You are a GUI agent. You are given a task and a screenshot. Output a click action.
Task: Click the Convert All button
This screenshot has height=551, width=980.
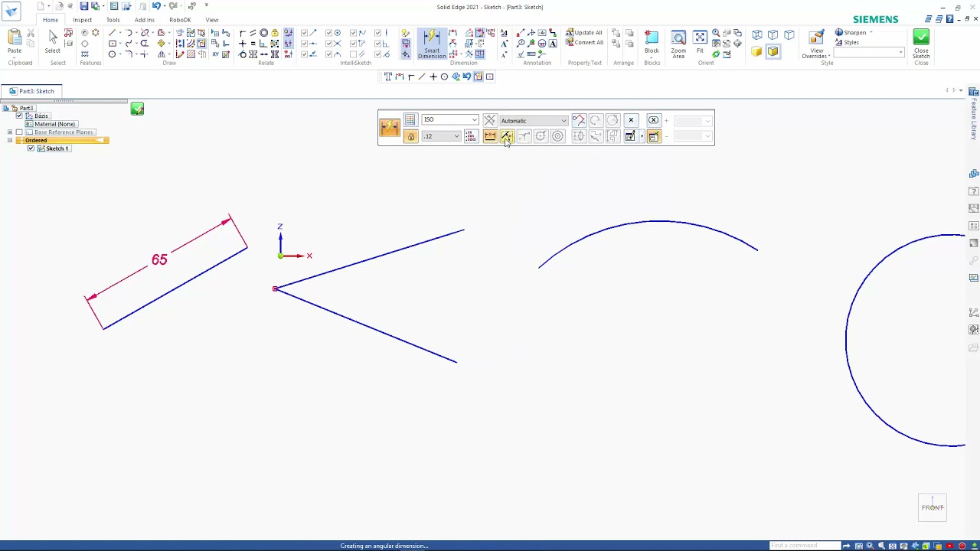[x=584, y=42]
